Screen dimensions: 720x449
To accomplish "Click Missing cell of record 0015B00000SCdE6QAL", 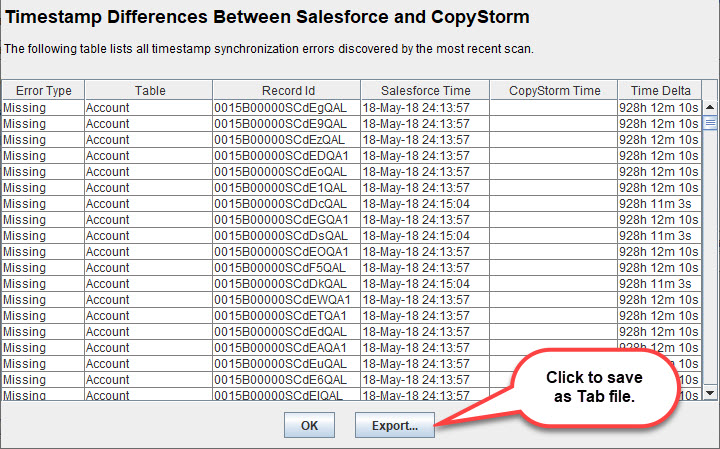I will click(43, 380).
